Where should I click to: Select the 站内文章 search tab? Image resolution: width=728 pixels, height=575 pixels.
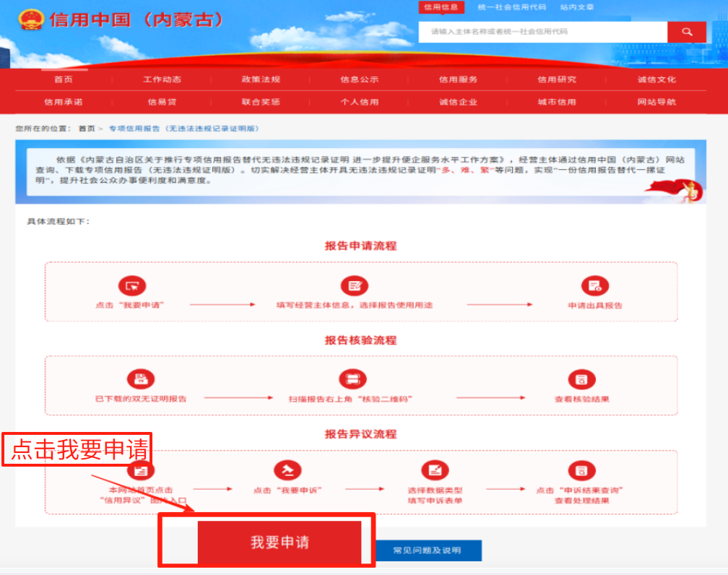pos(577,7)
